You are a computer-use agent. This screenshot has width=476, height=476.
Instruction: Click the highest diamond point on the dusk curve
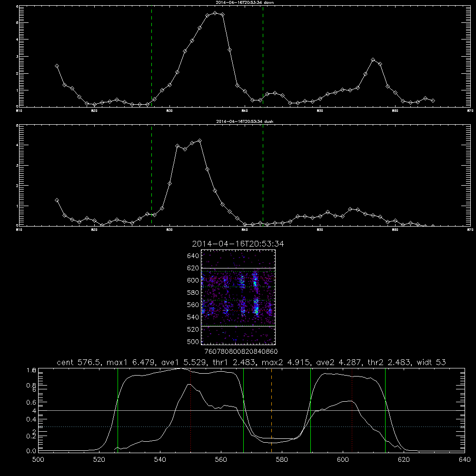click(x=199, y=140)
